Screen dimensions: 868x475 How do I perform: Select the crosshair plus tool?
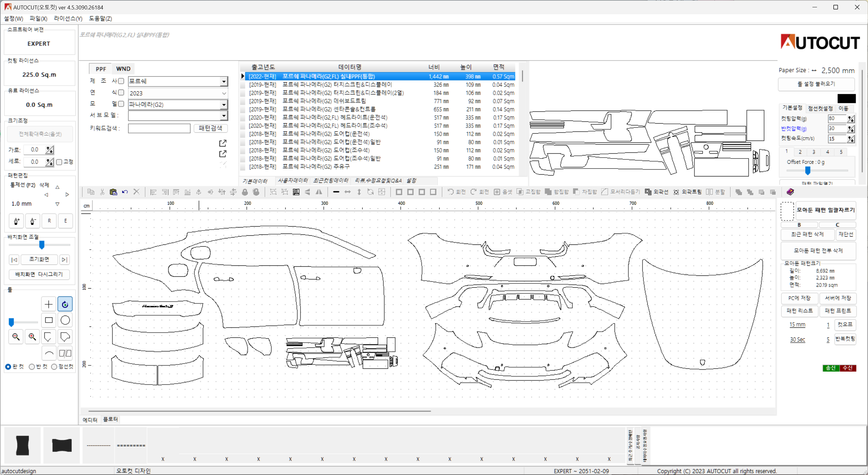click(49, 304)
